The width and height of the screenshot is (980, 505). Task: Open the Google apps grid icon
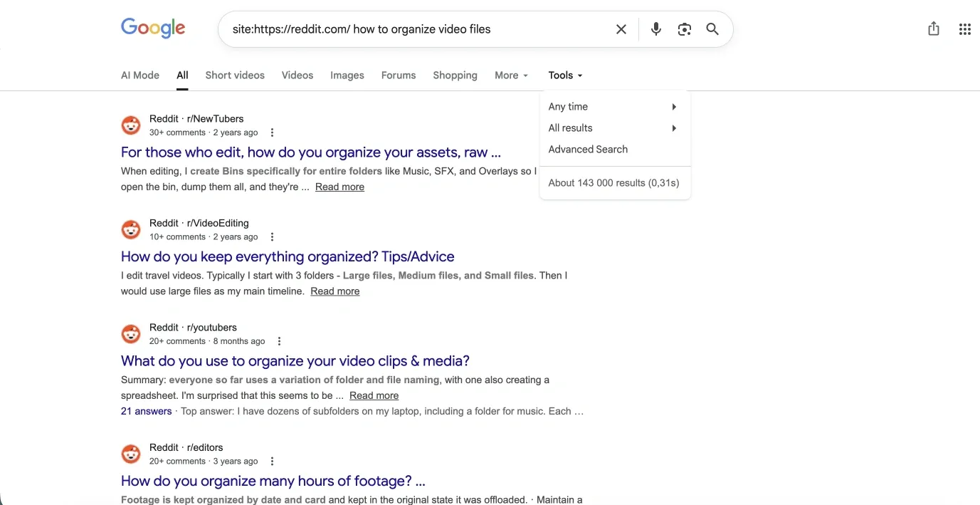point(965,29)
